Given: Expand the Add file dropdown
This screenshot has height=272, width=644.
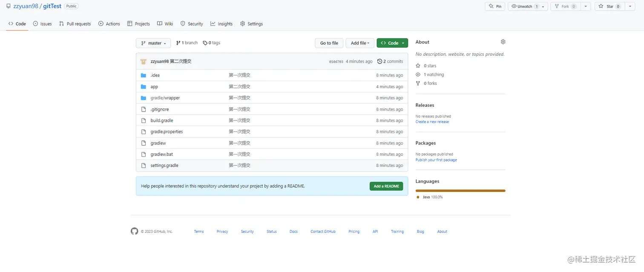Looking at the screenshot, I should (x=360, y=43).
